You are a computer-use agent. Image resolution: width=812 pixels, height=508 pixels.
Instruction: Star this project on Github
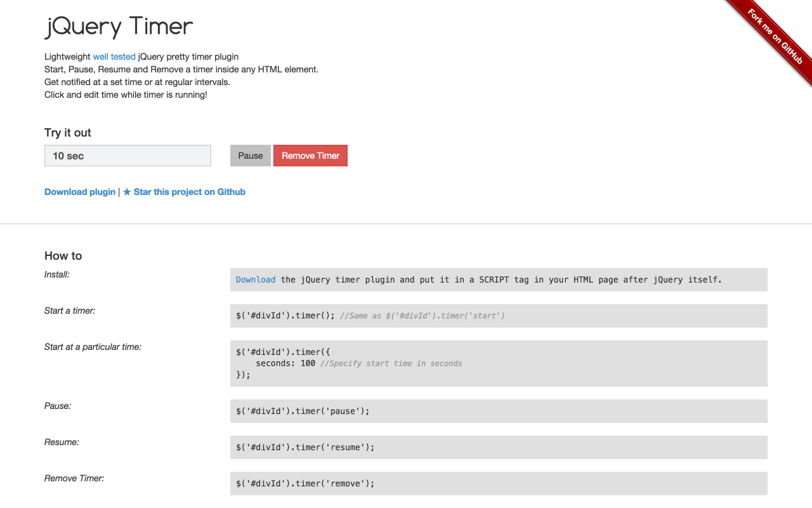[x=188, y=192]
